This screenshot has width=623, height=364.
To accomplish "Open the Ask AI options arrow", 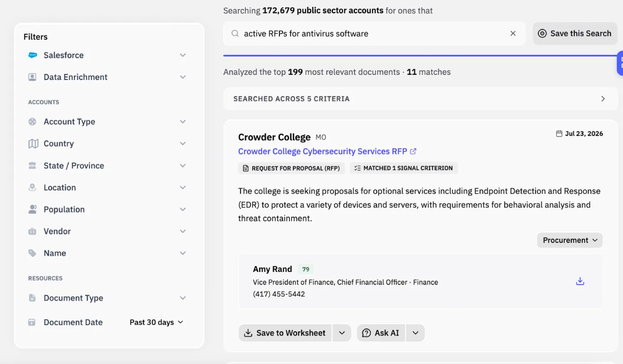I will [x=415, y=333].
